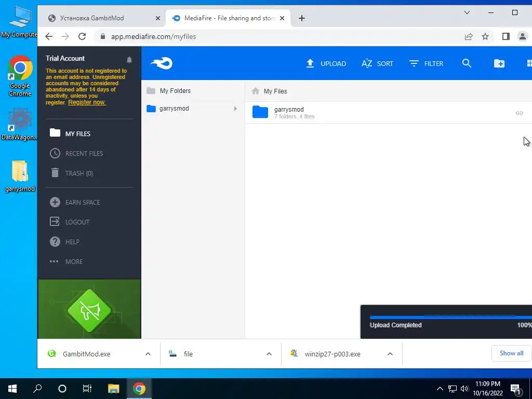
Task: Click Logout in sidebar
Action: pos(70,222)
